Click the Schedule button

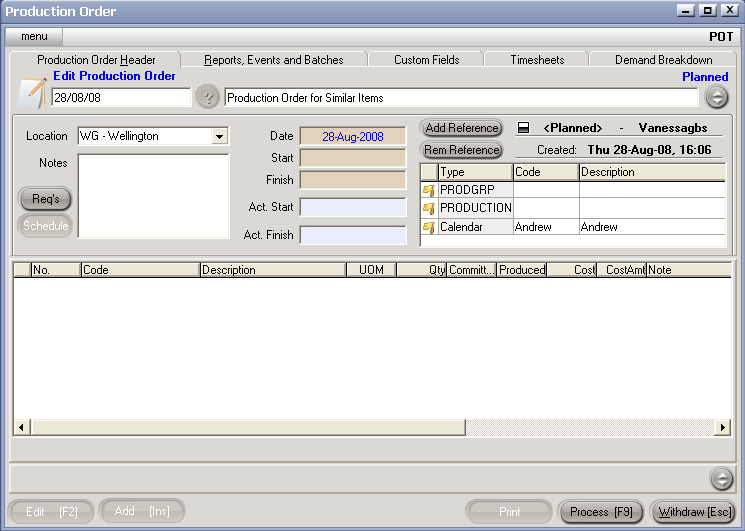46,226
